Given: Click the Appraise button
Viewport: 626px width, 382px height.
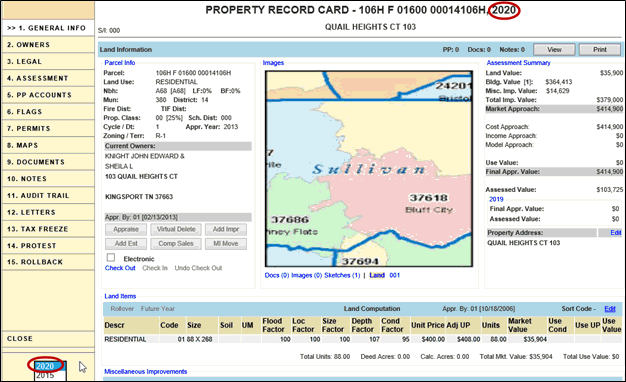Looking at the screenshot, I should 126,229.
